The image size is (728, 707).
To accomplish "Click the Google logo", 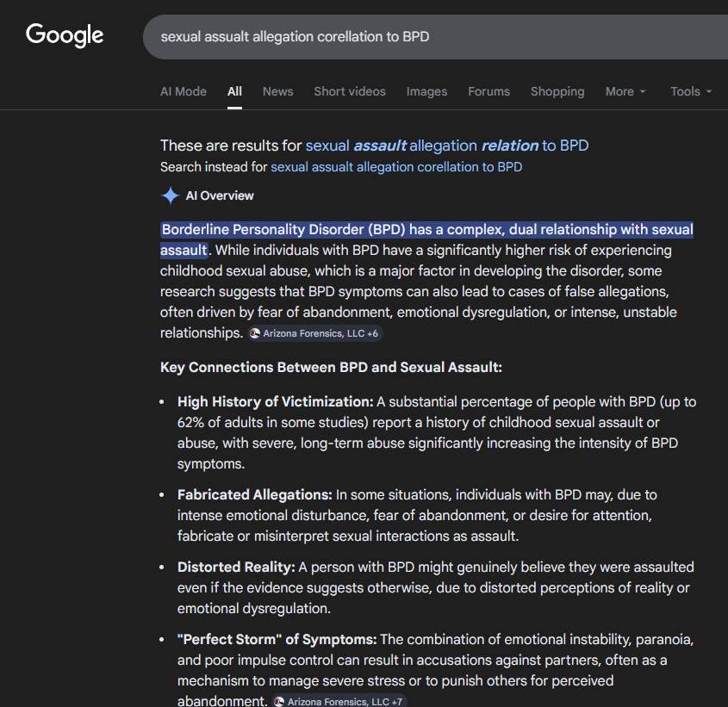I will (65, 35).
